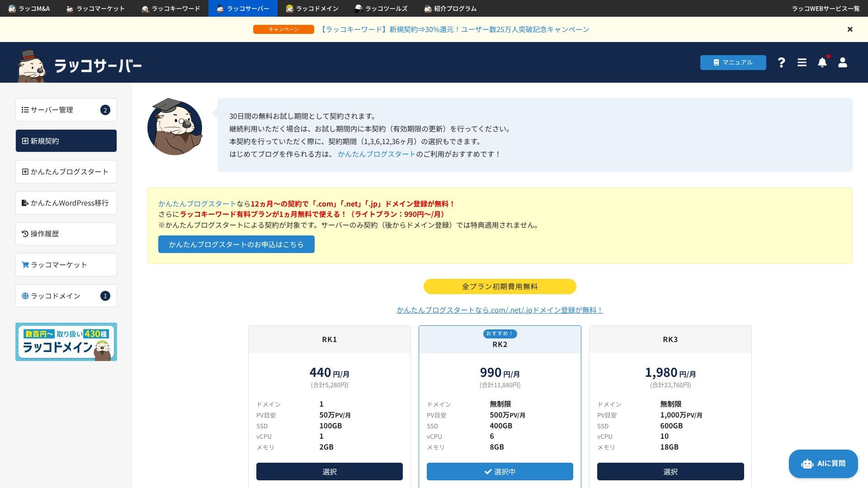Dismiss the campaign banner with X icon

pyautogui.click(x=849, y=29)
